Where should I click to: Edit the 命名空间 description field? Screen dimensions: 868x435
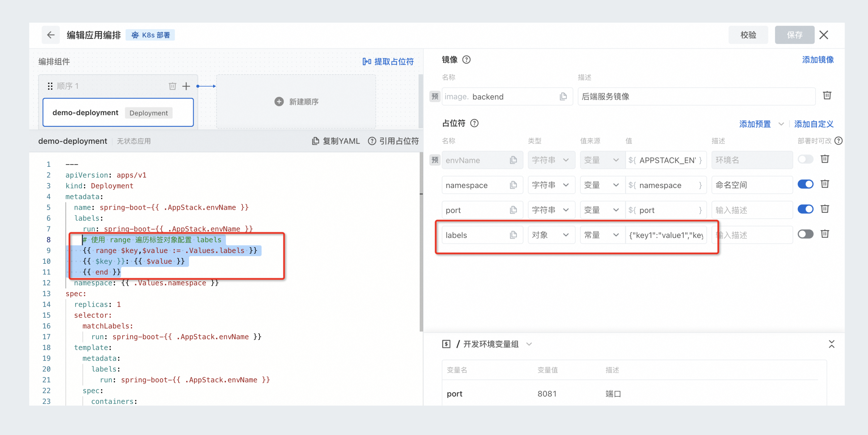click(x=752, y=185)
